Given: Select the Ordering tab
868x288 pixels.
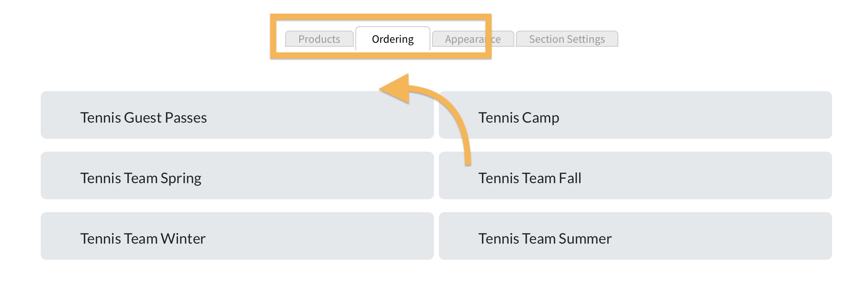Looking at the screenshot, I should [x=392, y=39].
